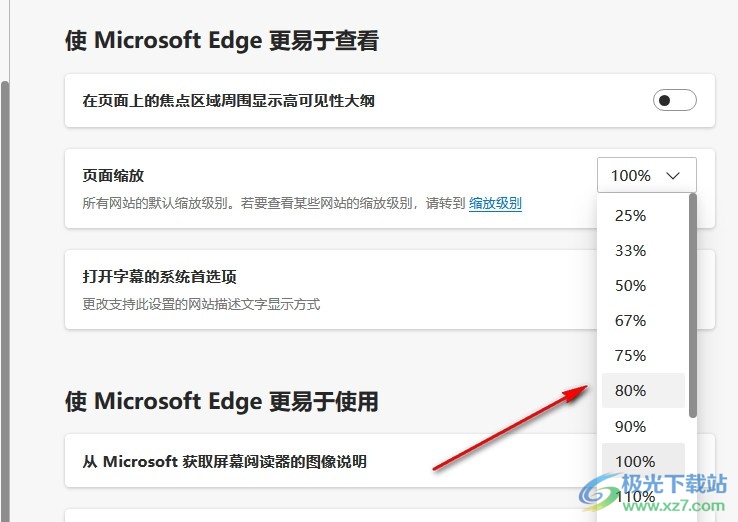Select the highlighted 80% zoom option
This screenshot has height=522, width=738.
643,391
